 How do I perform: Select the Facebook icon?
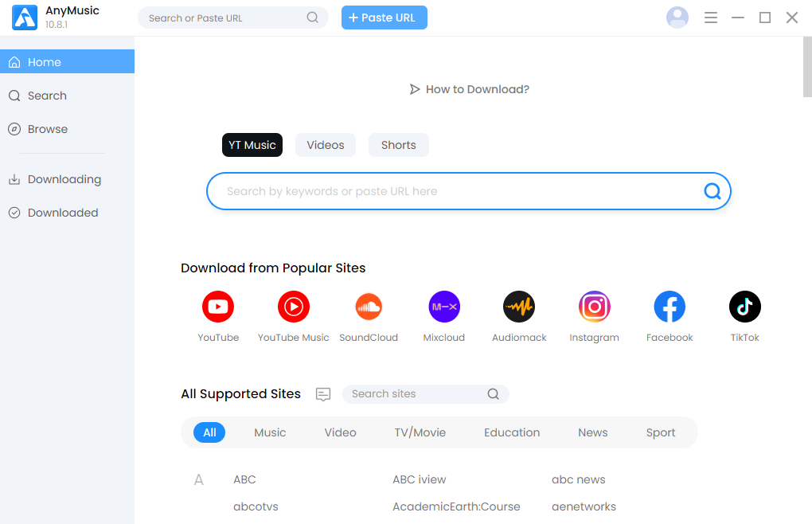(x=670, y=307)
